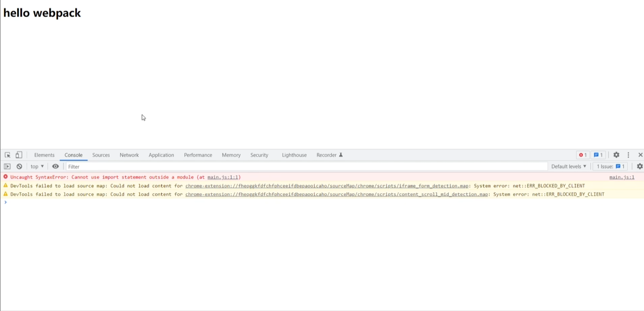Click the '1 Issue' button
Viewport: 644px width, 311px height.
(611, 166)
